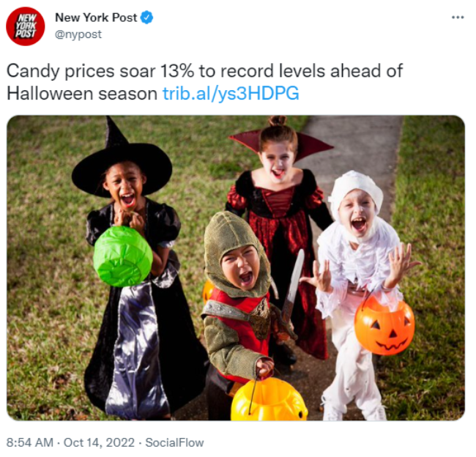
Task: Click the green pumpkin bucket in photo
Action: [x=123, y=256]
